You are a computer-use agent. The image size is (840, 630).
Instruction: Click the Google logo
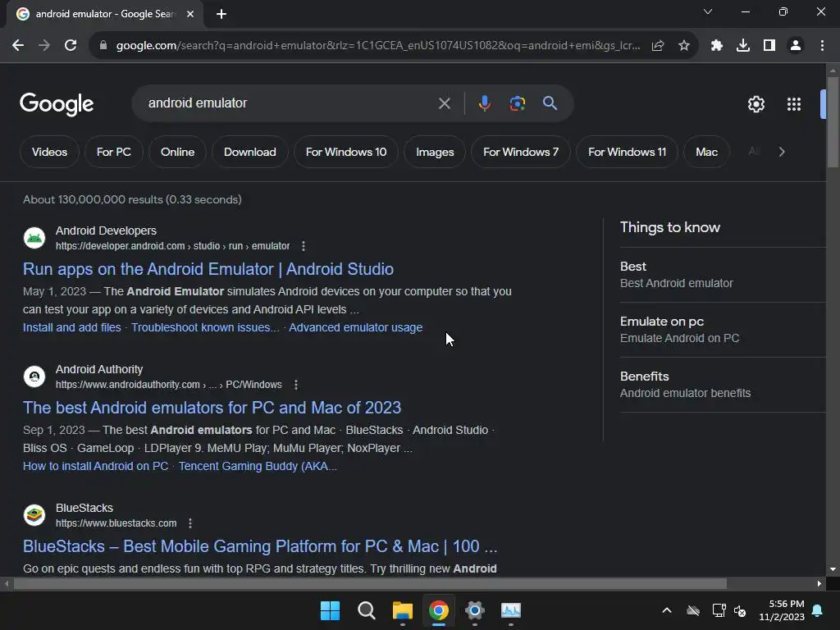57,104
